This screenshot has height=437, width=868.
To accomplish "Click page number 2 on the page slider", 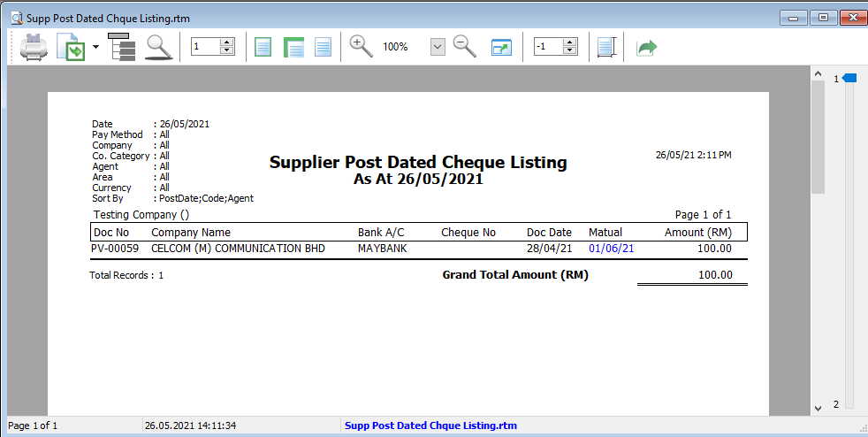I will point(836,404).
